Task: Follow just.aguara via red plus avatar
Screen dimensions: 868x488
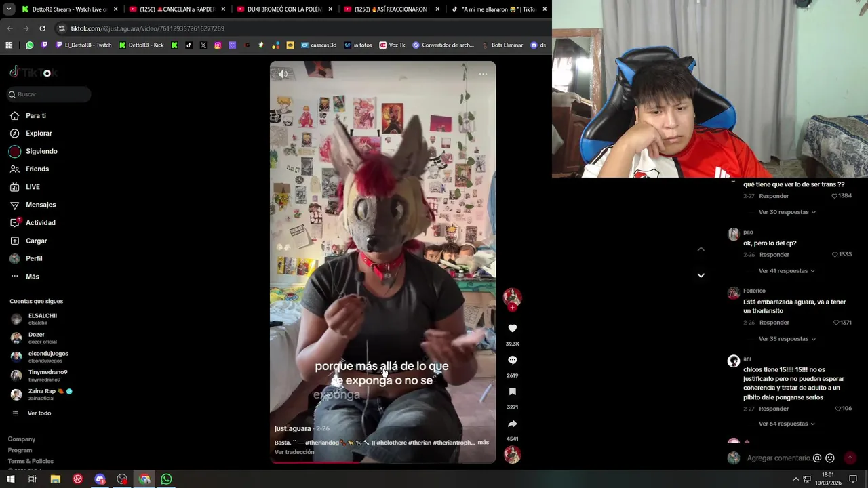Action: coord(512,307)
